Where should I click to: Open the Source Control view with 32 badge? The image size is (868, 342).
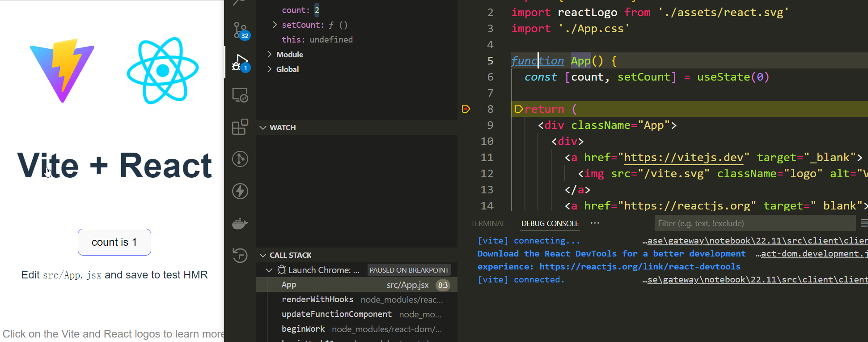[240, 30]
